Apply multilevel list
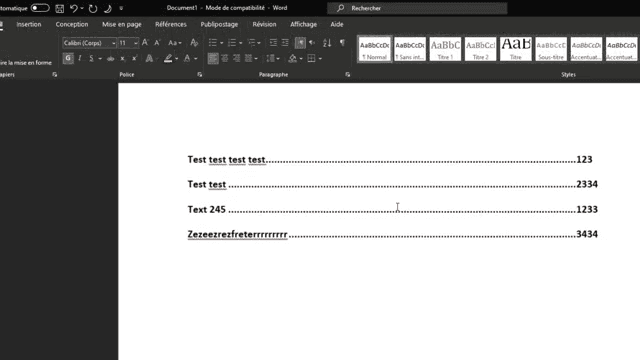 tap(252, 42)
